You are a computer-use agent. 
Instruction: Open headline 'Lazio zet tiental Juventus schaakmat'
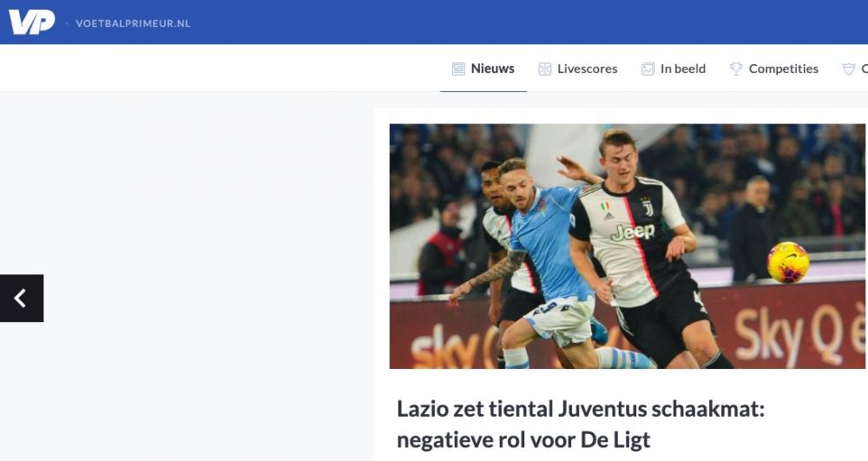pos(581,410)
